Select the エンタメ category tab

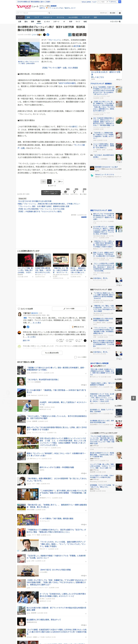point(47,21)
